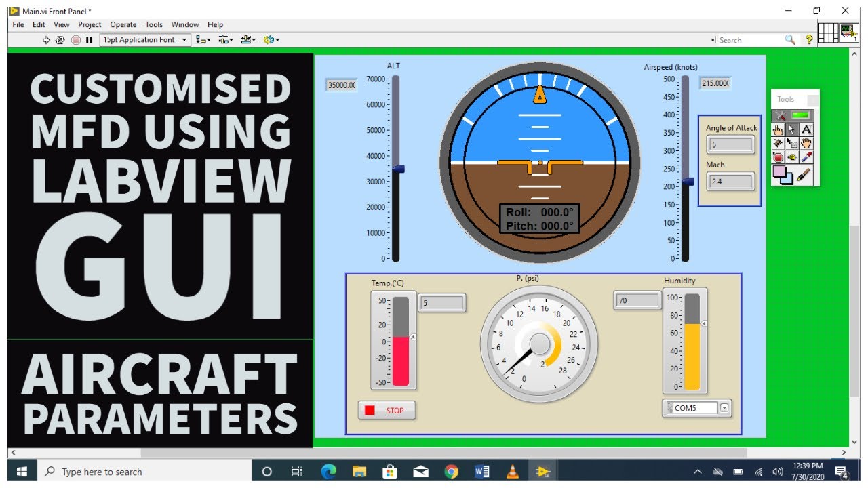Select the Connect Wire spool tool

pyautogui.click(x=778, y=143)
